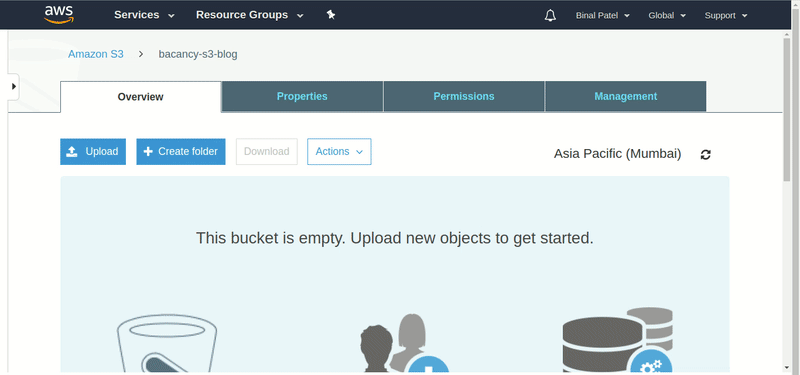Open the Actions dropdown
Screen dimensions: 800x375
pyautogui.click(x=339, y=152)
